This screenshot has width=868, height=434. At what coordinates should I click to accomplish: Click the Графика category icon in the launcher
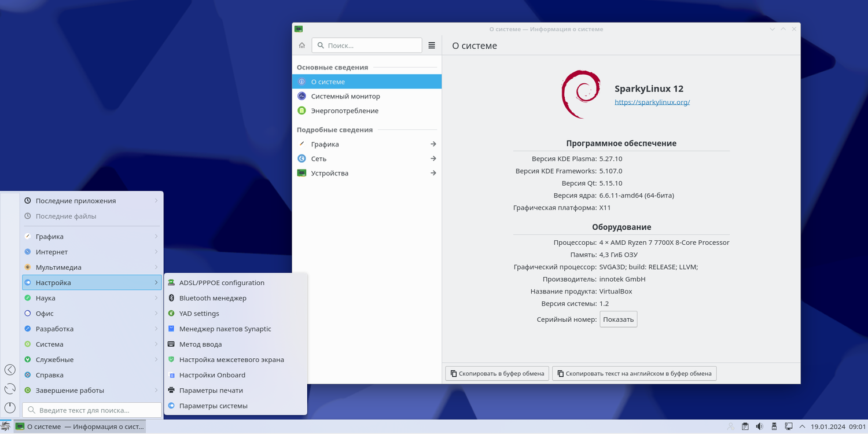point(28,236)
